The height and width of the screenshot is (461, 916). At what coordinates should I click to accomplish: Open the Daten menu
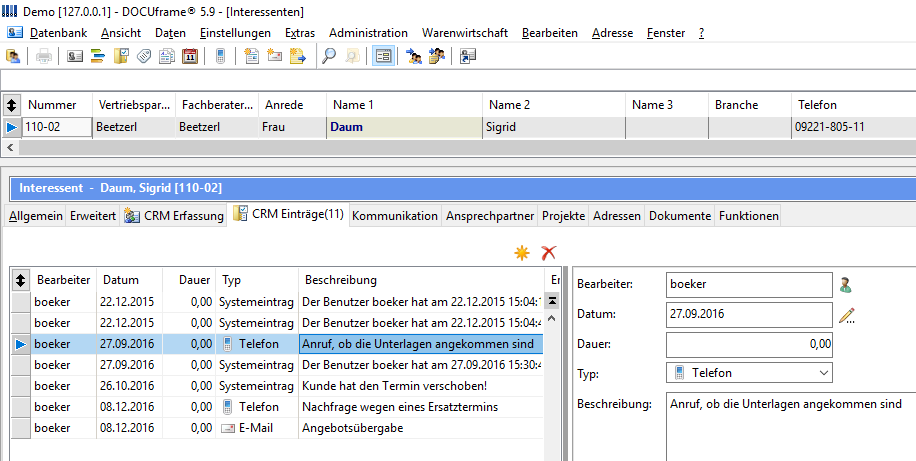(171, 33)
